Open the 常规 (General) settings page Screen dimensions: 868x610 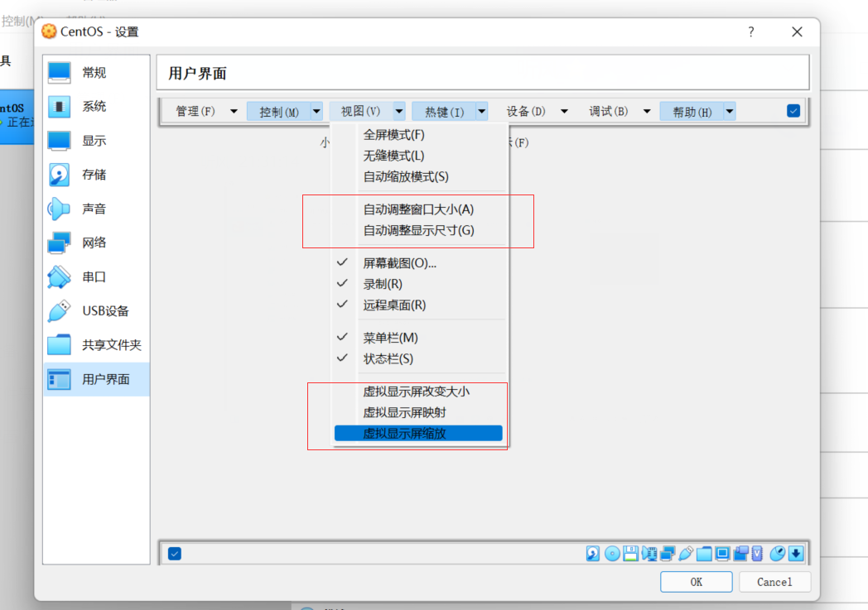(x=96, y=73)
